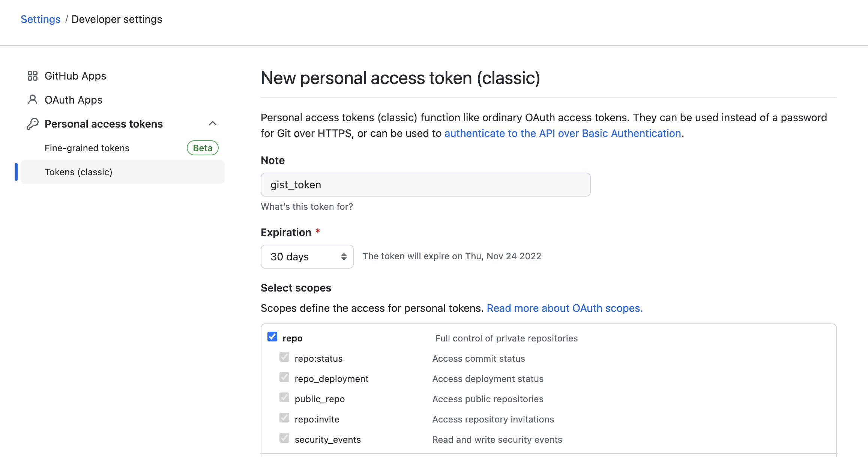Click the GitHub Apps grid icon

click(33, 76)
